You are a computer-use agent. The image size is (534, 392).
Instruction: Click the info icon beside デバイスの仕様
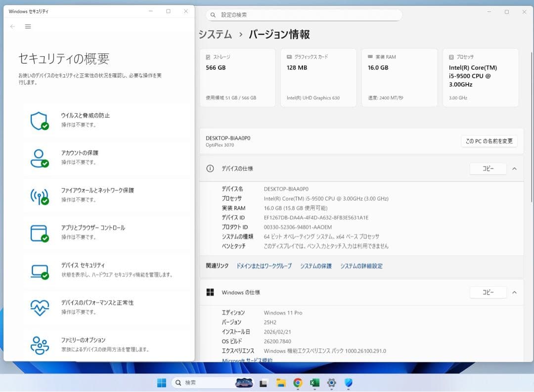[x=210, y=169]
